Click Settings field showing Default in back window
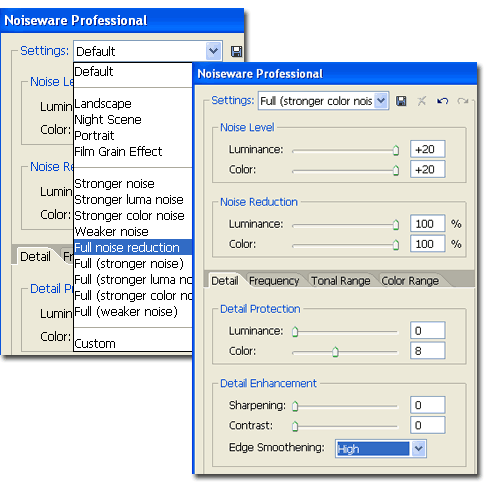 coord(148,51)
